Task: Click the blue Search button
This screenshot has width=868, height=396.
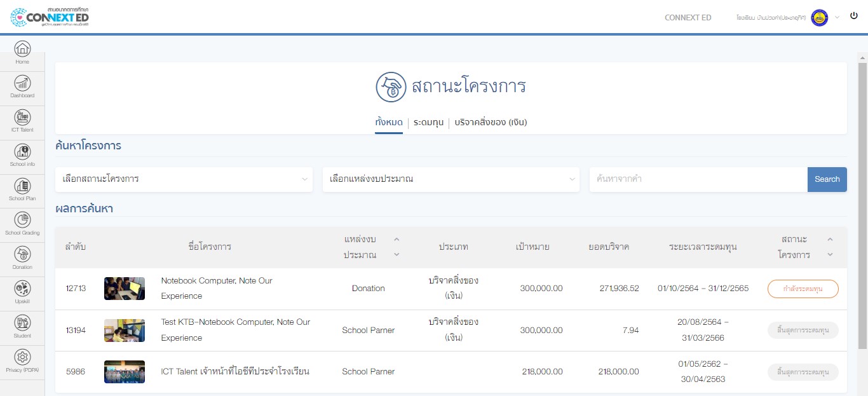Action: pos(827,179)
